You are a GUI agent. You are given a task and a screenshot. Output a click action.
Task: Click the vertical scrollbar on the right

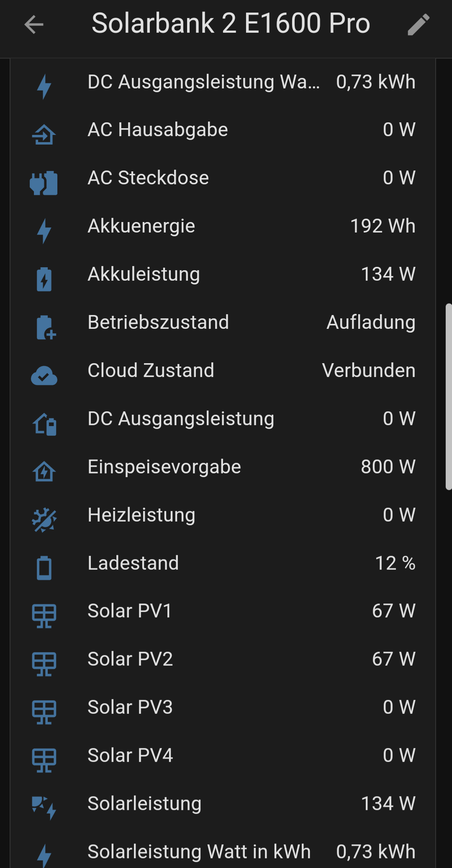coord(449,396)
